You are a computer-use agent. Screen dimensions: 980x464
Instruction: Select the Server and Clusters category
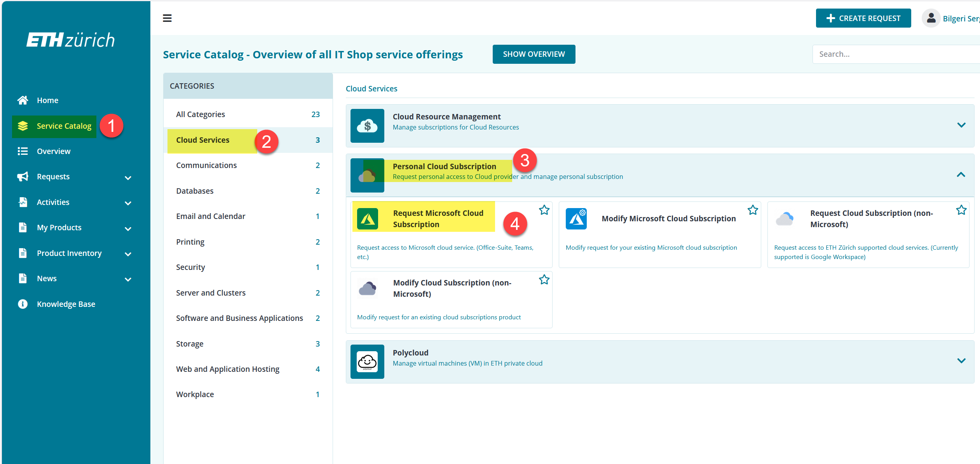point(248,293)
